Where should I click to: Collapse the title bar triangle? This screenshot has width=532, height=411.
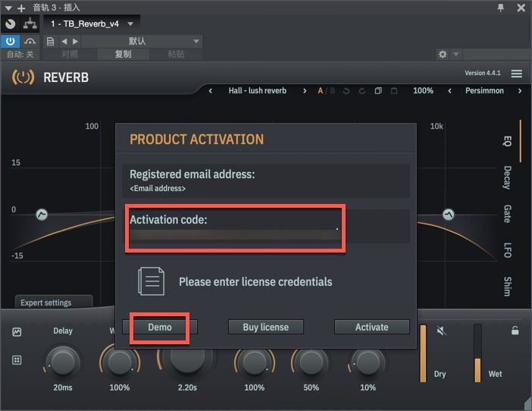[8, 8]
